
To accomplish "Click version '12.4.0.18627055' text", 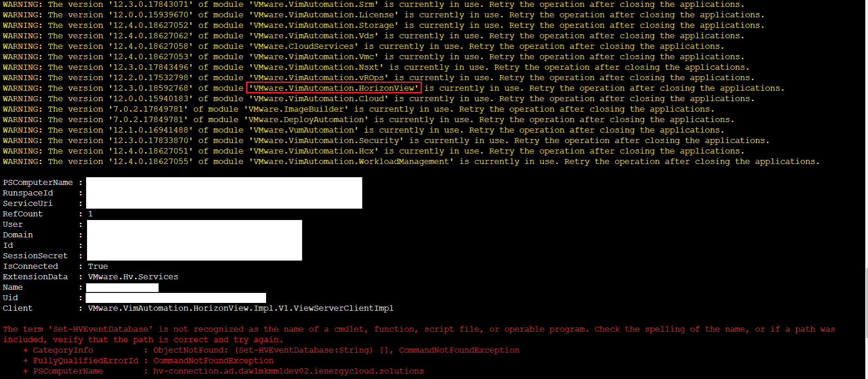I will click(151, 162).
